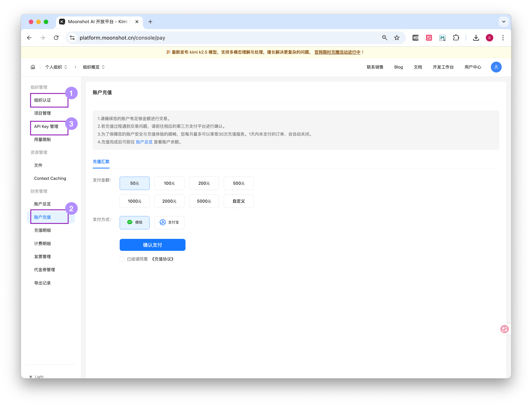The image size is (532, 406).
Task: Open the 账户总览 link in the notice
Action: [x=144, y=142]
